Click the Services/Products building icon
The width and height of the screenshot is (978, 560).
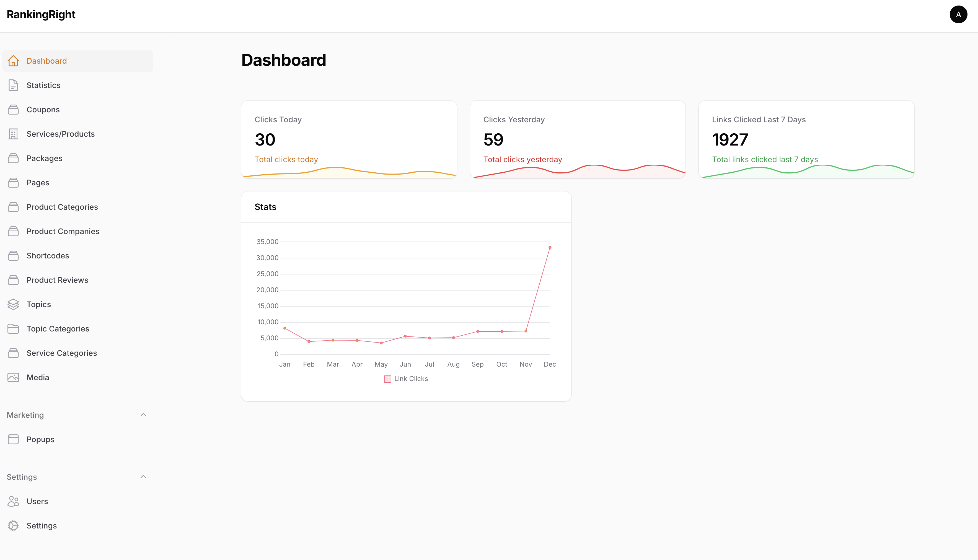[14, 134]
